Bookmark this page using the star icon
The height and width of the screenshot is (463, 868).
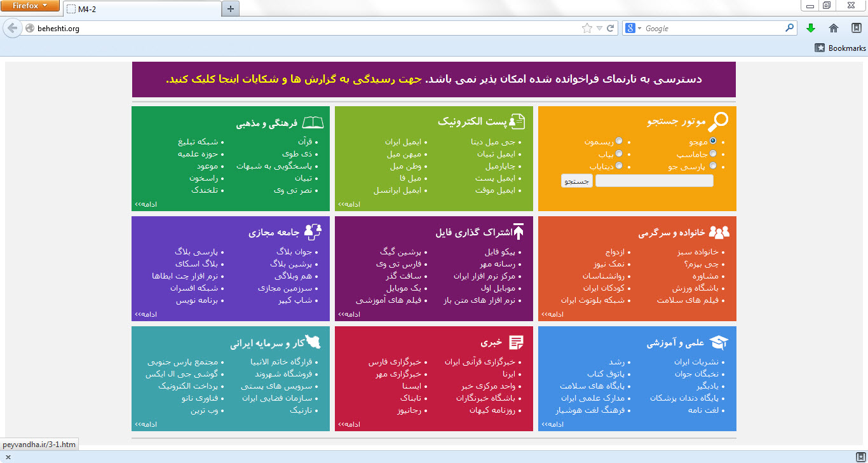[x=587, y=28]
